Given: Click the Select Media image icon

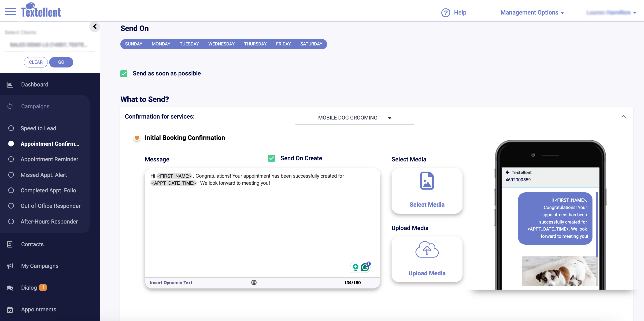Looking at the screenshot, I should click(427, 181).
